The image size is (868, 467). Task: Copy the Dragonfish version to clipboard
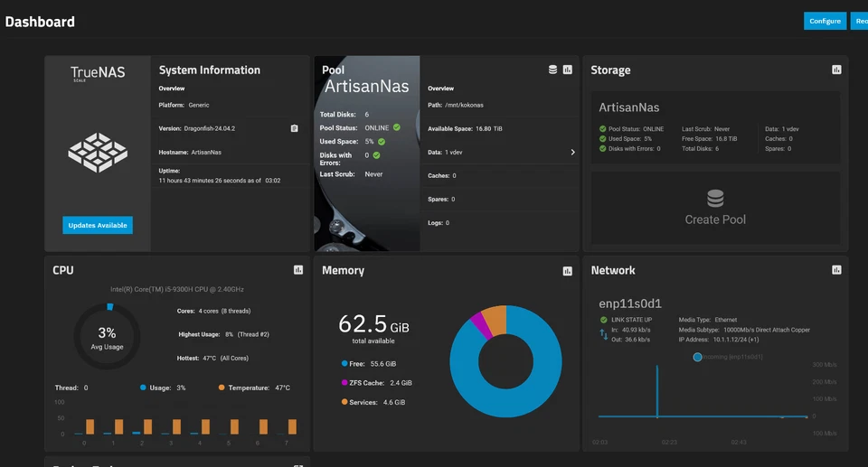coord(295,129)
